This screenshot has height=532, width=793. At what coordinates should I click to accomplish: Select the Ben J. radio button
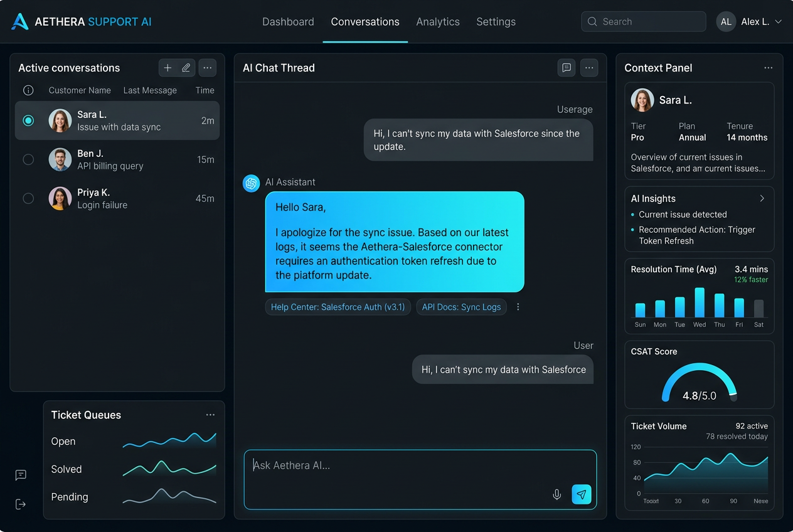coord(28,159)
